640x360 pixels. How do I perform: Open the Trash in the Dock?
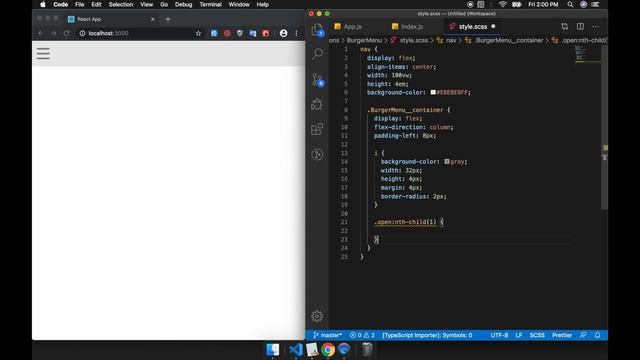367,350
